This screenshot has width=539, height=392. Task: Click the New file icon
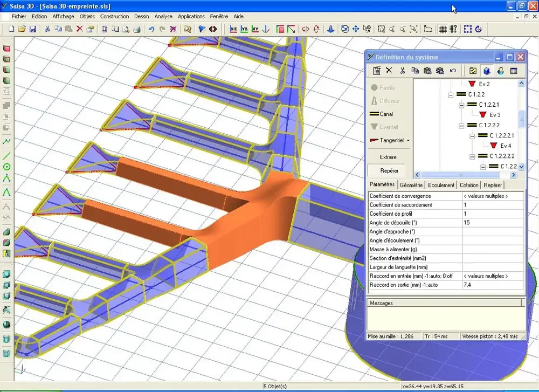tap(11, 29)
